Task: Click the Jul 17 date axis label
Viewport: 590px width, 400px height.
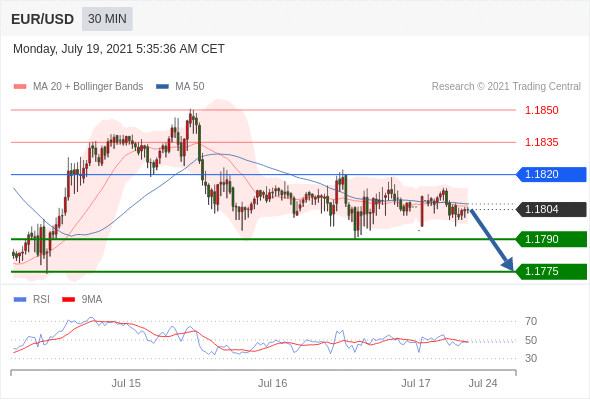Action: click(416, 383)
